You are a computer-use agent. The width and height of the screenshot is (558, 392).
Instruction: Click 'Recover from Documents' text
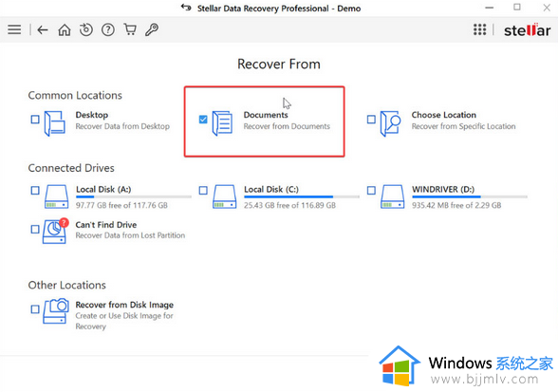point(287,126)
